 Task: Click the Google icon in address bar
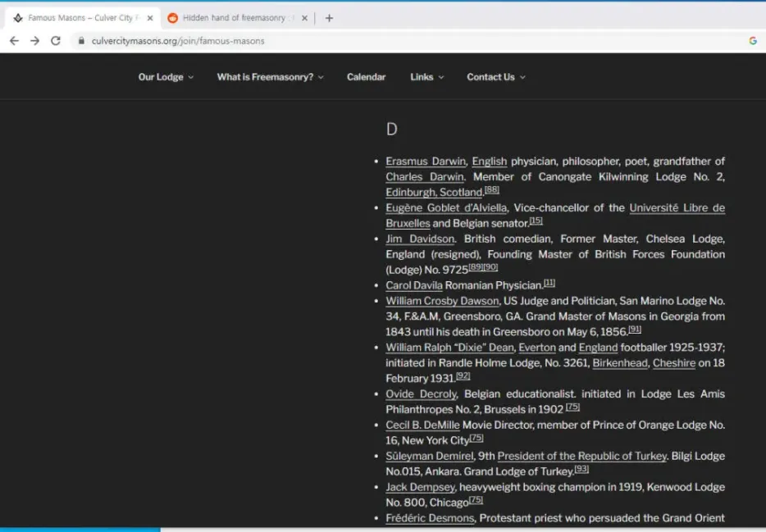click(752, 41)
